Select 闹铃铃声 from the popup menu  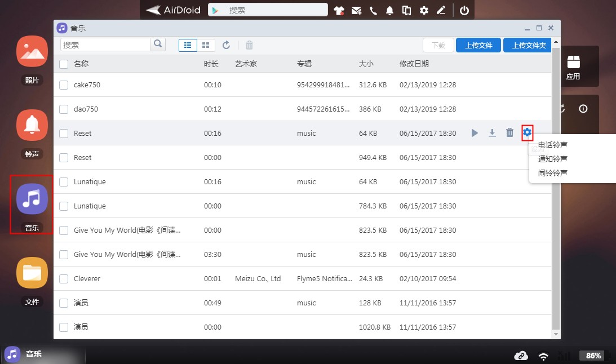pyautogui.click(x=552, y=173)
